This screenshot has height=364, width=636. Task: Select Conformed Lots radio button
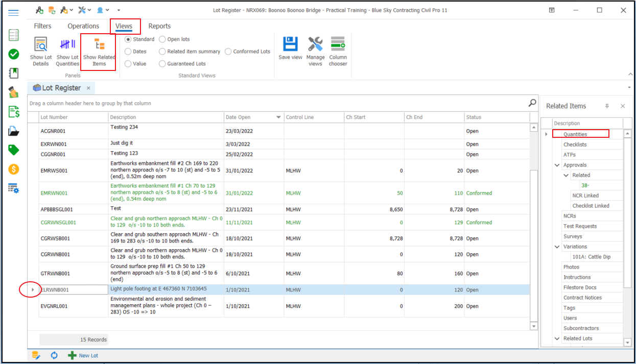pos(228,52)
